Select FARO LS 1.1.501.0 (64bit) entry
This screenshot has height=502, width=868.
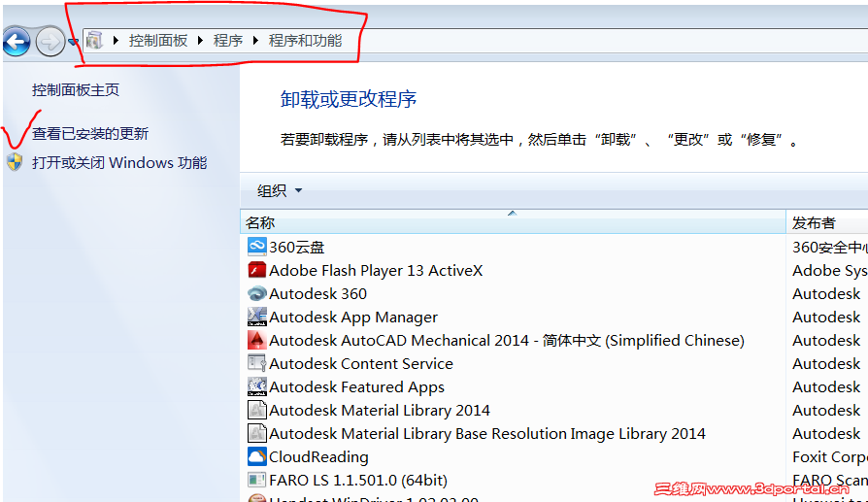(358, 480)
